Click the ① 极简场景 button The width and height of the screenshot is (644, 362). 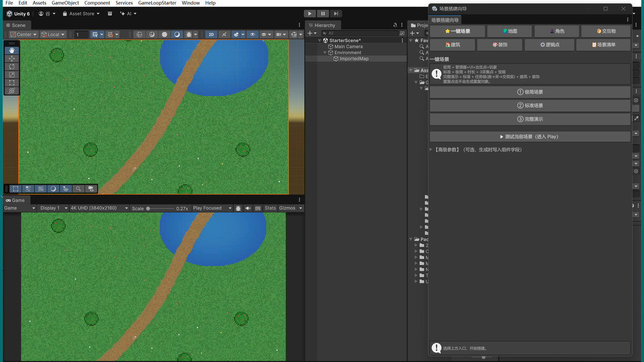(530, 92)
